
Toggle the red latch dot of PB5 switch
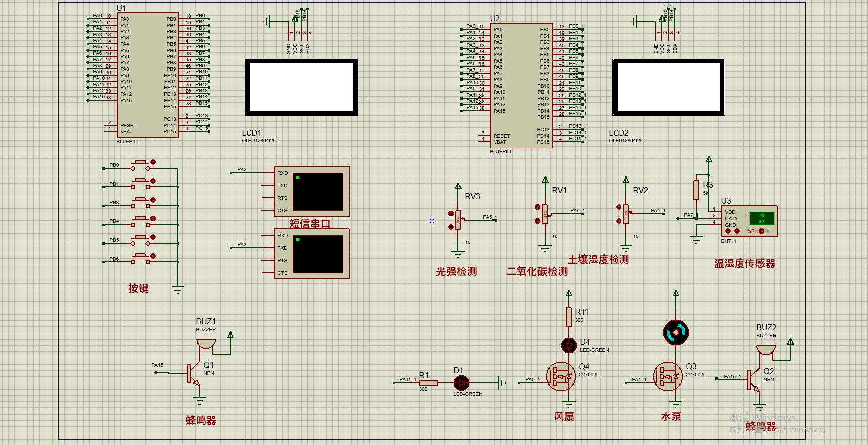click(153, 237)
